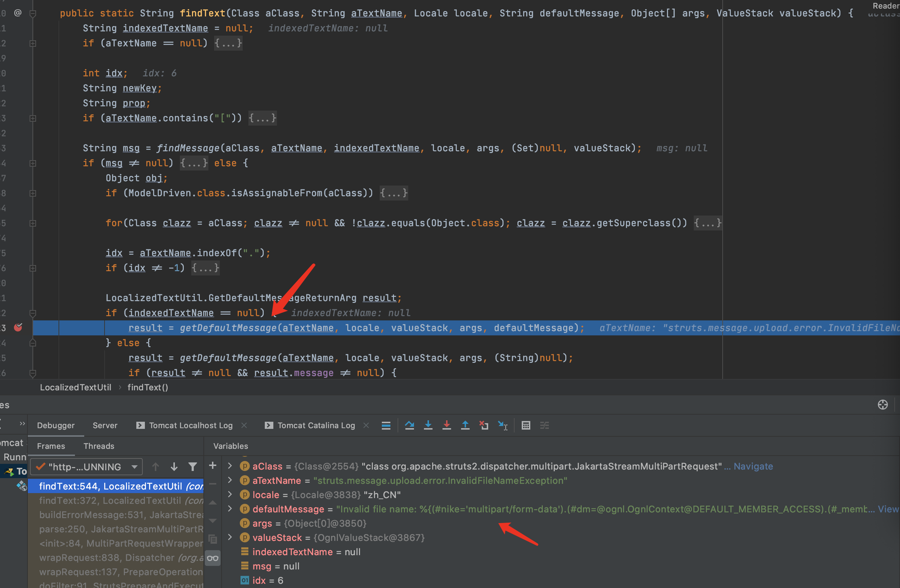Select frame wrapRequest:137, PrepareOperations

pos(116,572)
